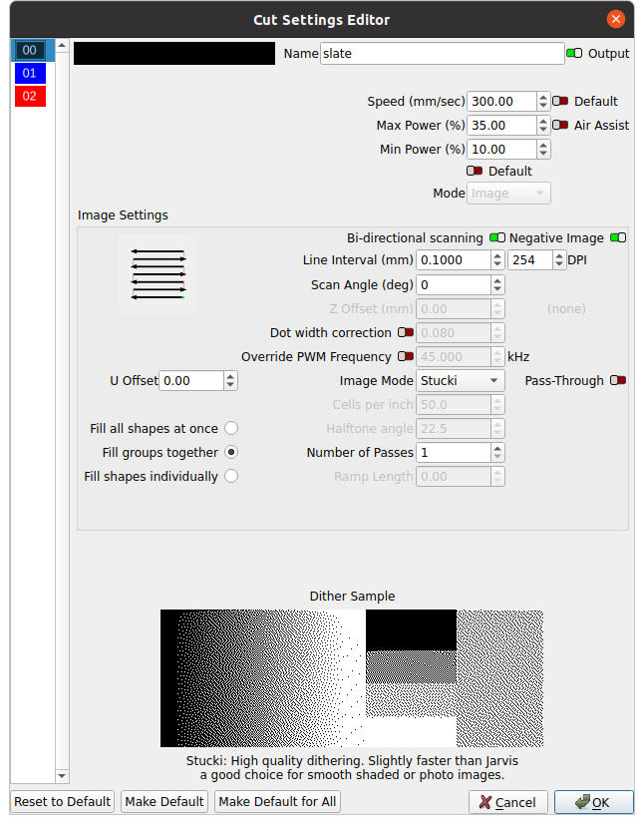
Task: Click the Make Default button
Action: tap(164, 801)
